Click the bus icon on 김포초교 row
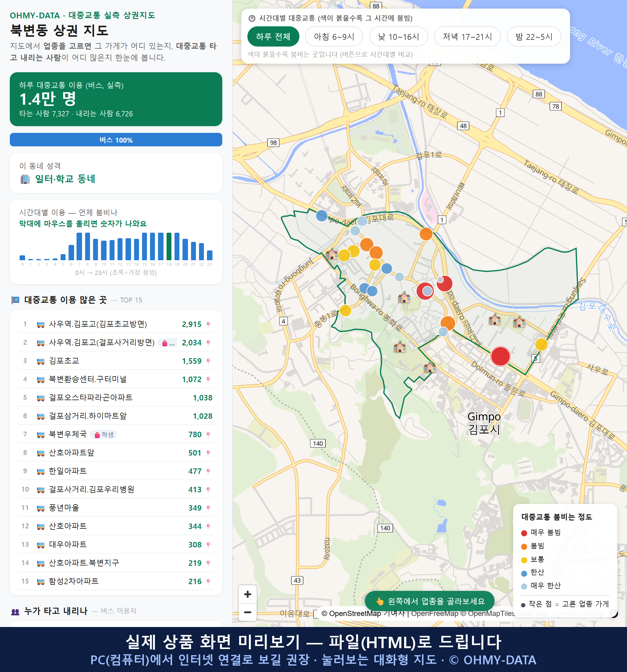The height and width of the screenshot is (672, 627). pyautogui.click(x=40, y=361)
